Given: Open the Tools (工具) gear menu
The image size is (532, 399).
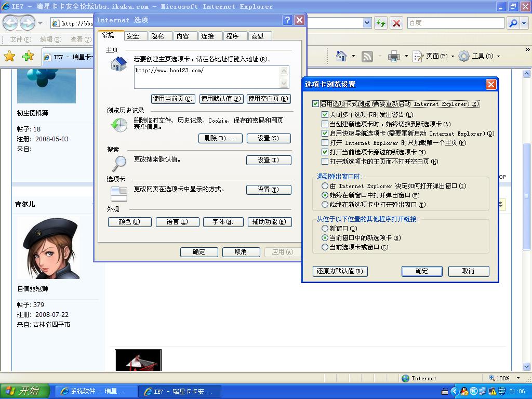Looking at the screenshot, I should coord(479,56).
